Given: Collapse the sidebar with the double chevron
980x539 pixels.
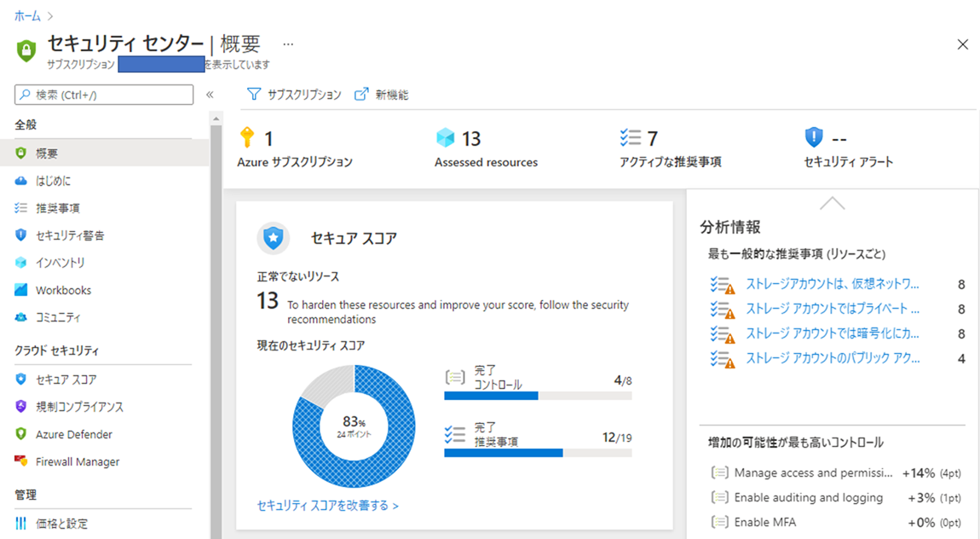Looking at the screenshot, I should point(210,95).
